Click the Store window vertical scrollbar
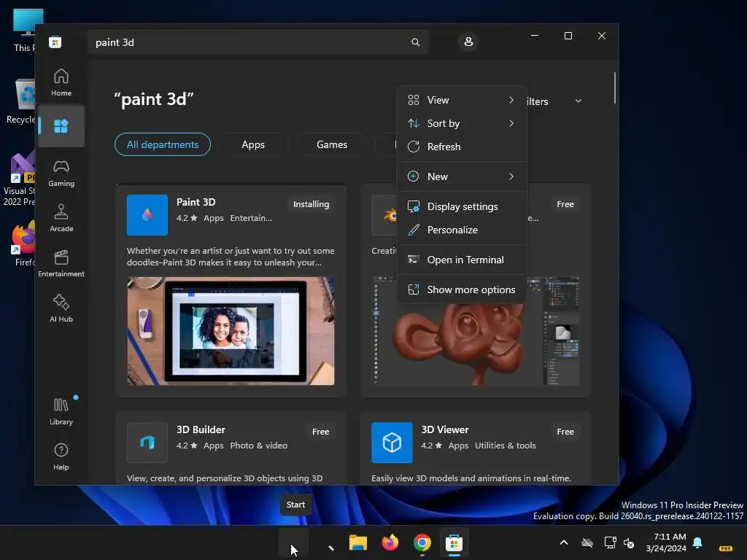Image resolution: width=747 pixels, height=560 pixels. (x=615, y=88)
